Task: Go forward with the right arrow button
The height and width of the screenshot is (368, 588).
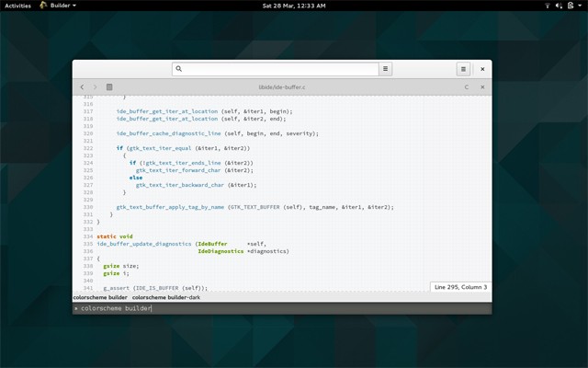Action: point(96,87)
